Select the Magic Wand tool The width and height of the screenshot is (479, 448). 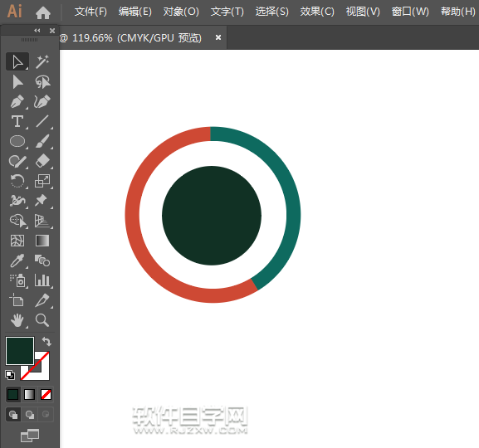tap(42, 61)
